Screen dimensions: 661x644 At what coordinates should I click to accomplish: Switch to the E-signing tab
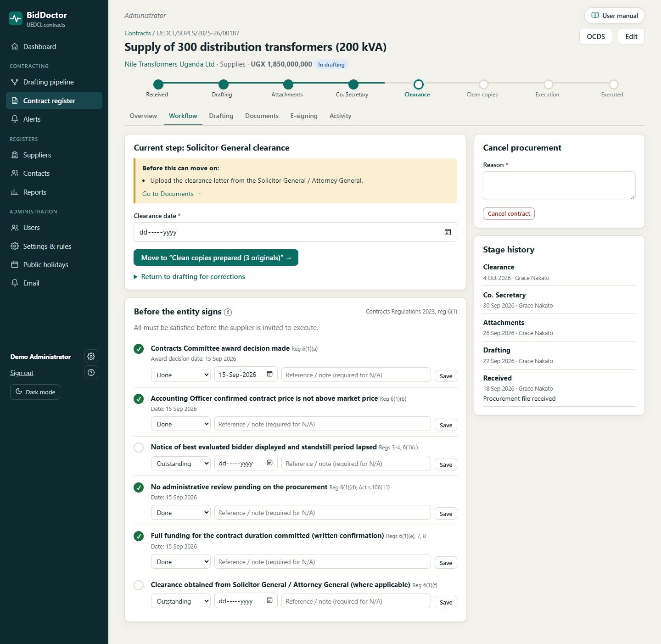coord(304,116)
